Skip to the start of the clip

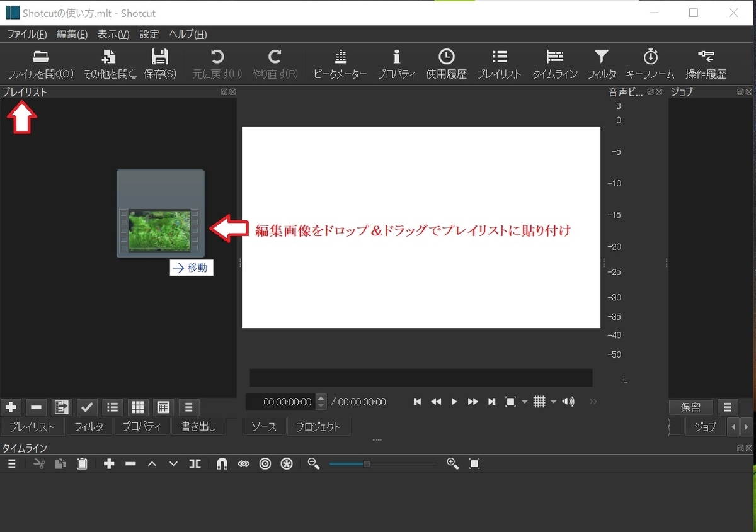pyautogui.click(x=417, y=402)
